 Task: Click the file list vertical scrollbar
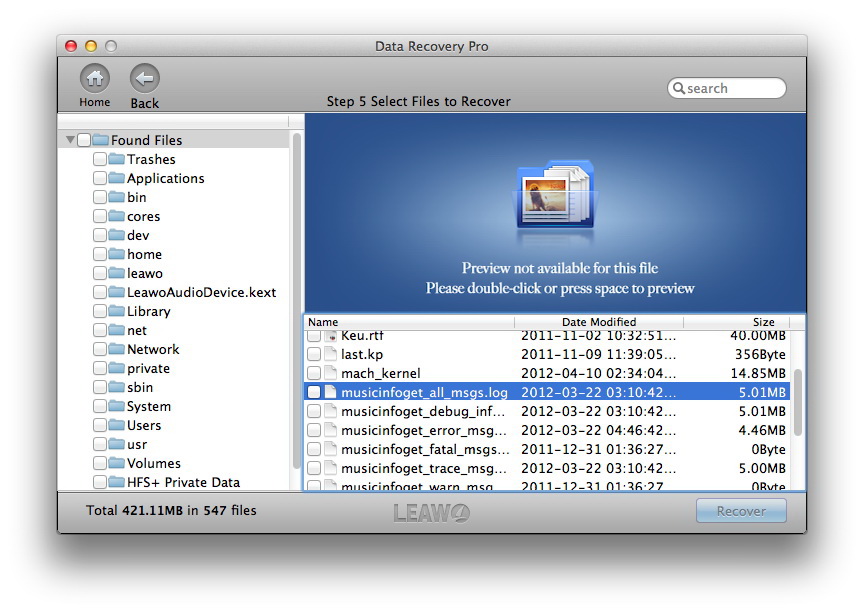point(797,402)
